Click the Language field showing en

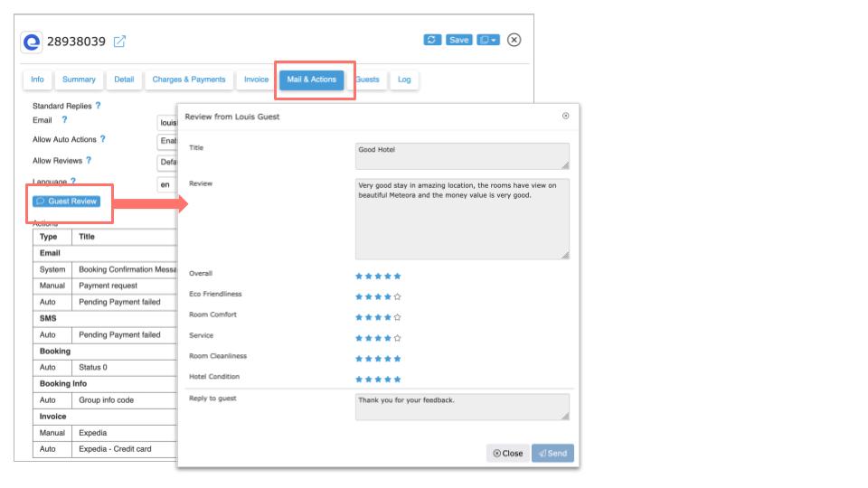[167, 184]
